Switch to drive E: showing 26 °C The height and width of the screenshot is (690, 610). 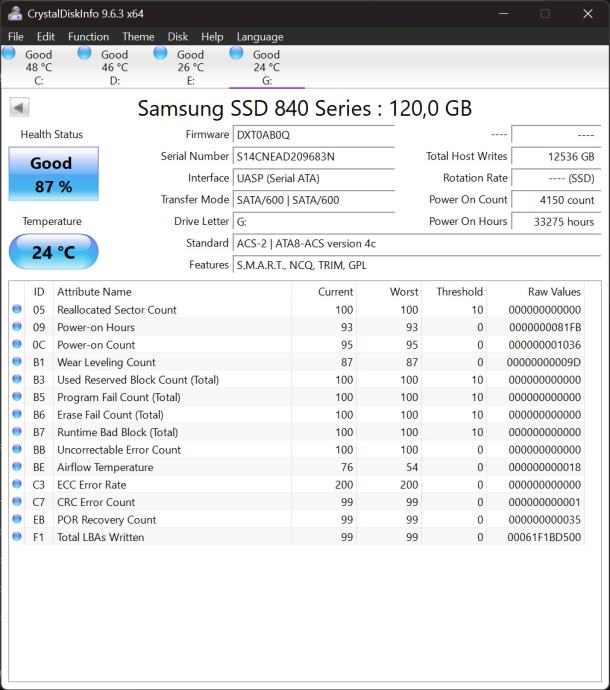pyautogui.click(x=190, y=67)
